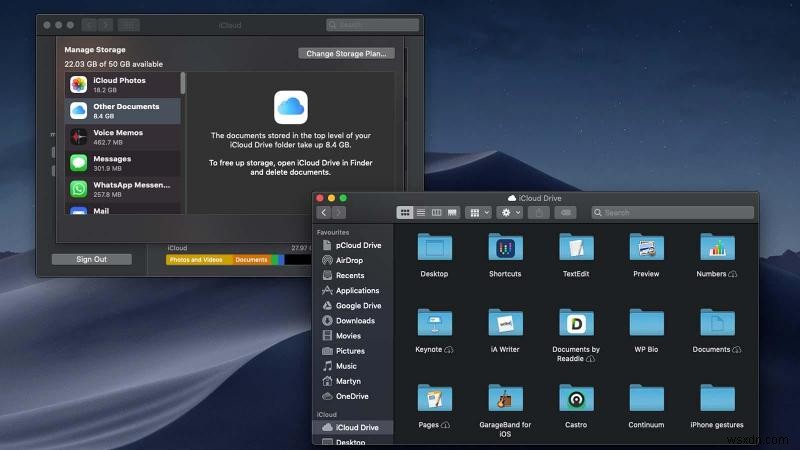Switch Finder to list view
Viewport: 800px width, 450px height.
point(421,213)
